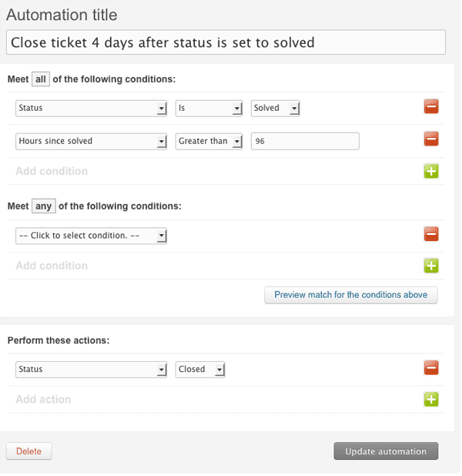Image resolution: width=462 pixels, height=476 pixels.
Task: Open the Solved value dropdown
Action: click(x=275, y=109)
